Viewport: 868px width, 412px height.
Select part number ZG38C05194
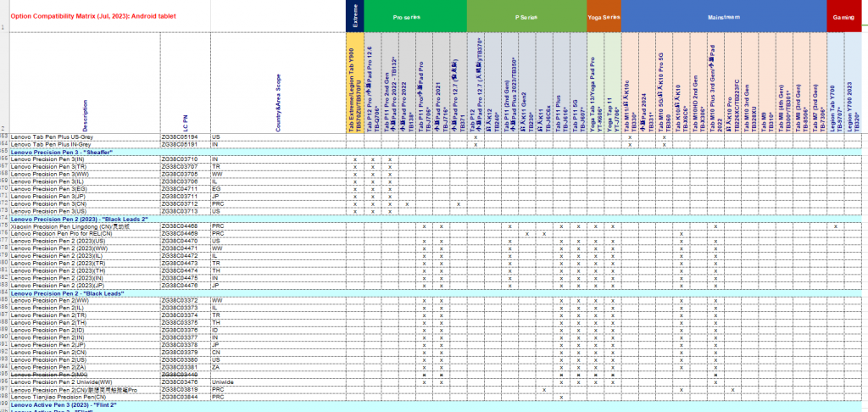coord(186,136)
